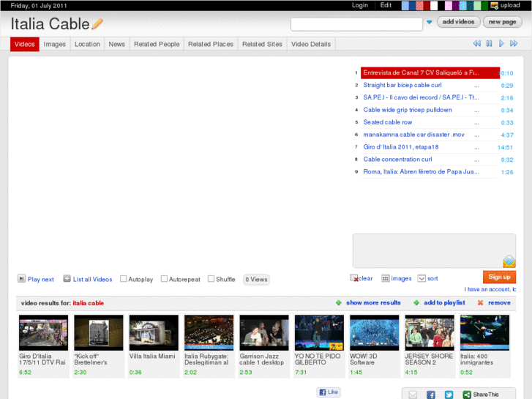This screenshot has height=399, width=532.
Task: Start playback with the play icon
Action: tap(501, 43)
